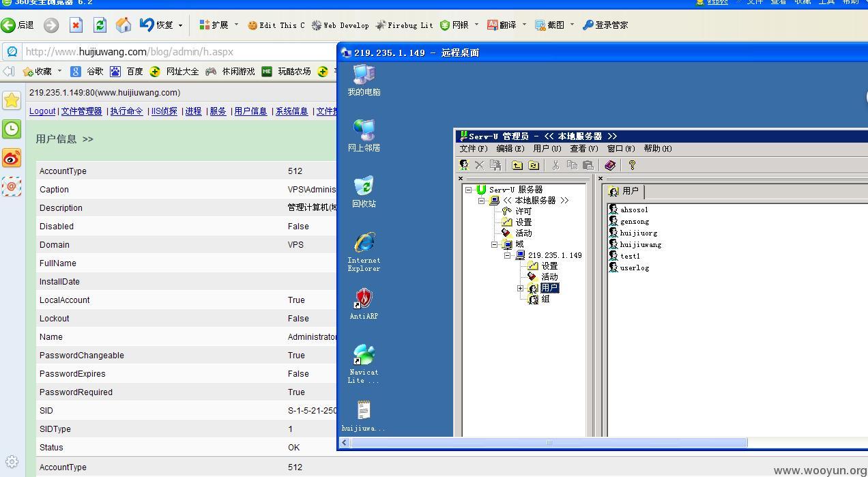Open the IIS侦探 link
This screenshot has width=868, height=477.
coord(164,111)
